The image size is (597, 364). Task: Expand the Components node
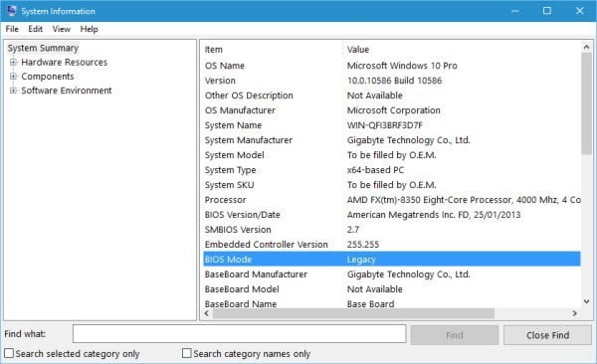click(13, 77)
